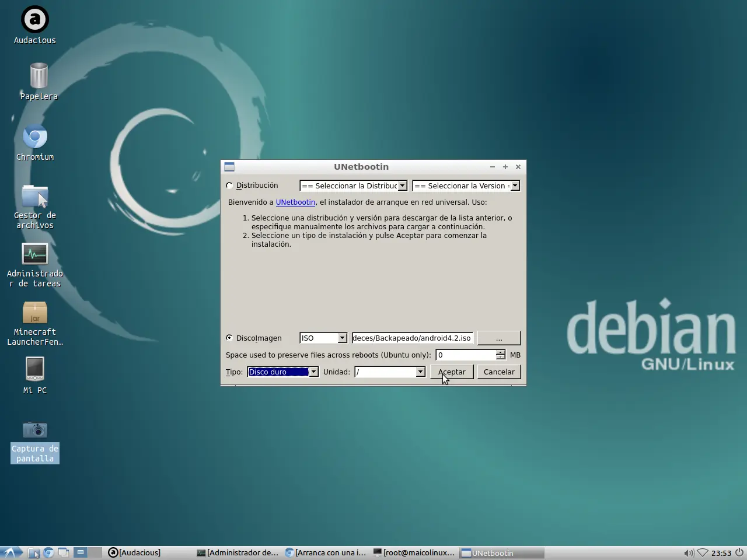This screenshot has width=747, height=560.
Task: Click the file manager launcher in taskbar
Action: 34,553
